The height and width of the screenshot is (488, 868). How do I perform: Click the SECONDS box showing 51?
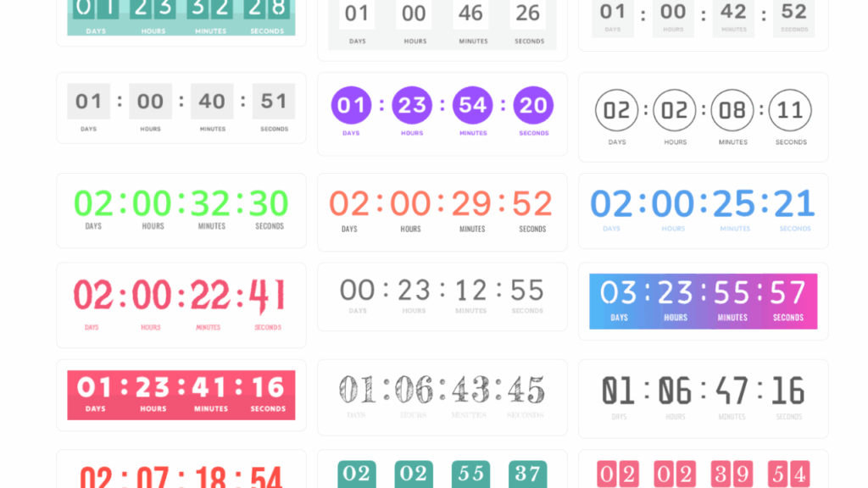pyautogui.click(x=273, y=101)
